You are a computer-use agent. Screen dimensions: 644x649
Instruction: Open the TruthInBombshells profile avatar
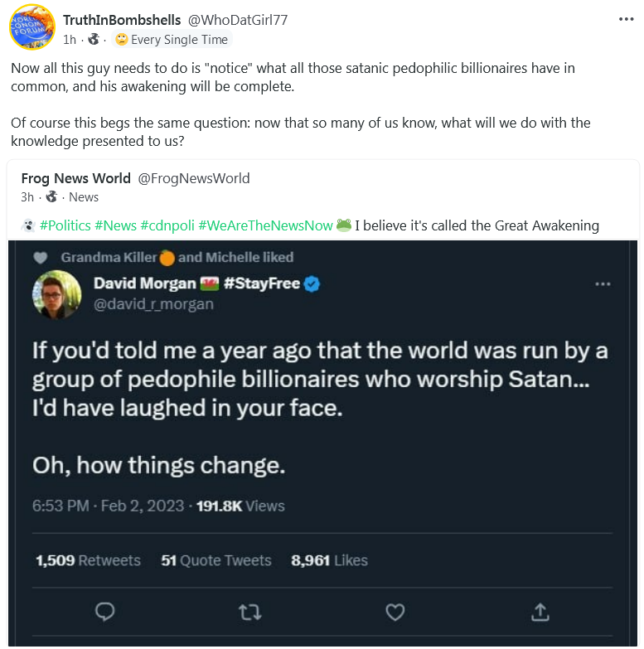pos(31,27)
